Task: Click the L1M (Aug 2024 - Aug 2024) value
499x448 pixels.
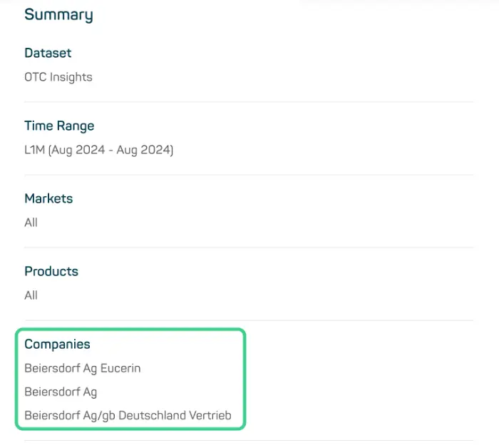Action: click(x=99, y=150)
